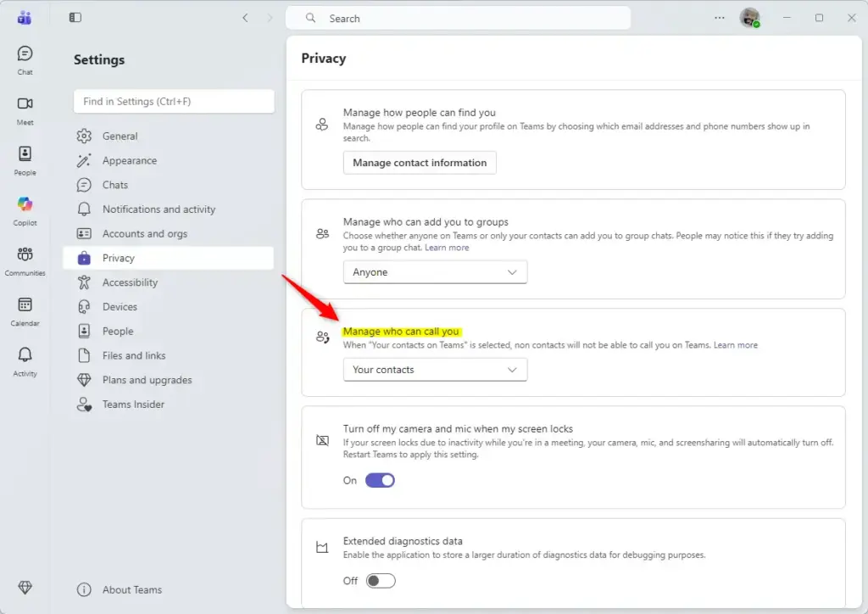This screenshot has width=868, height=614.
Task: Open the Calendar app
Action: (25, 311)
